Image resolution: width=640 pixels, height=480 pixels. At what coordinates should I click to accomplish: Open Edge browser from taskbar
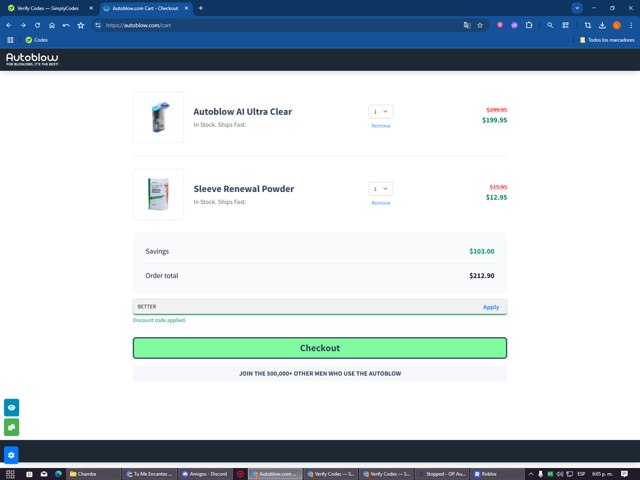click(x=58, y=474)
